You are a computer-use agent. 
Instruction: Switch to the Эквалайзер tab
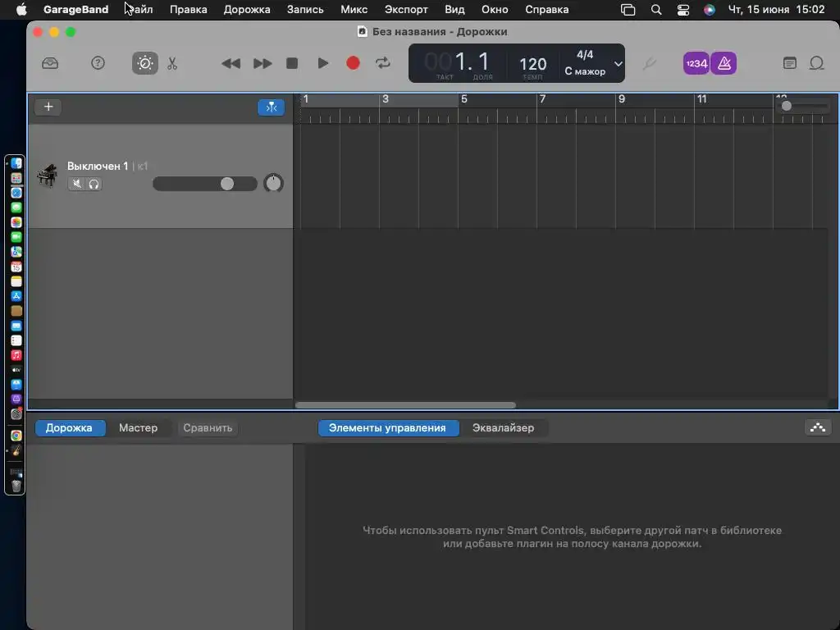pos(503,428)
